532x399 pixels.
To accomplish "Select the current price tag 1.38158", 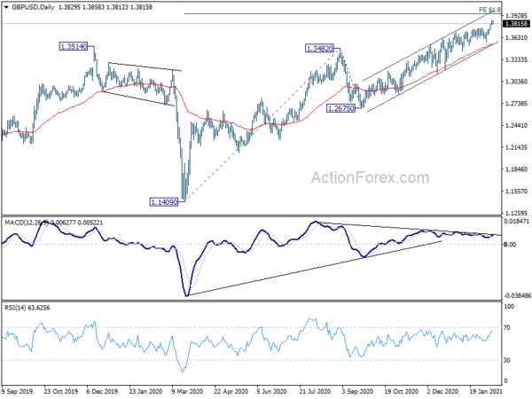I will coord(516,23).
